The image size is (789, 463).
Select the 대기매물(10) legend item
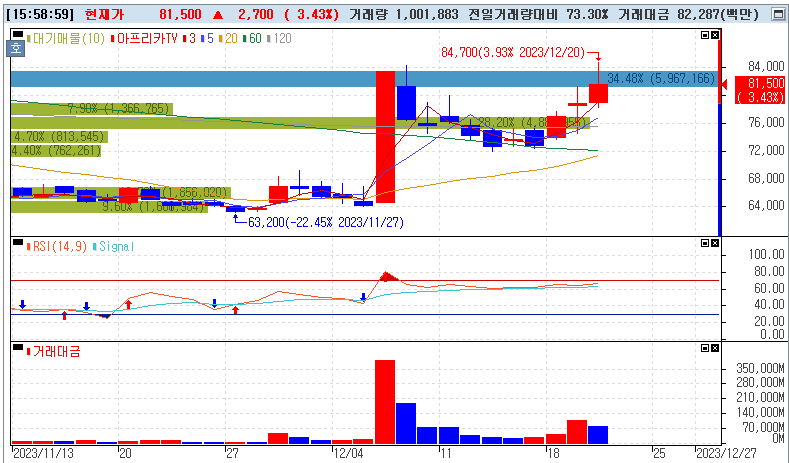tap(65, 38)
